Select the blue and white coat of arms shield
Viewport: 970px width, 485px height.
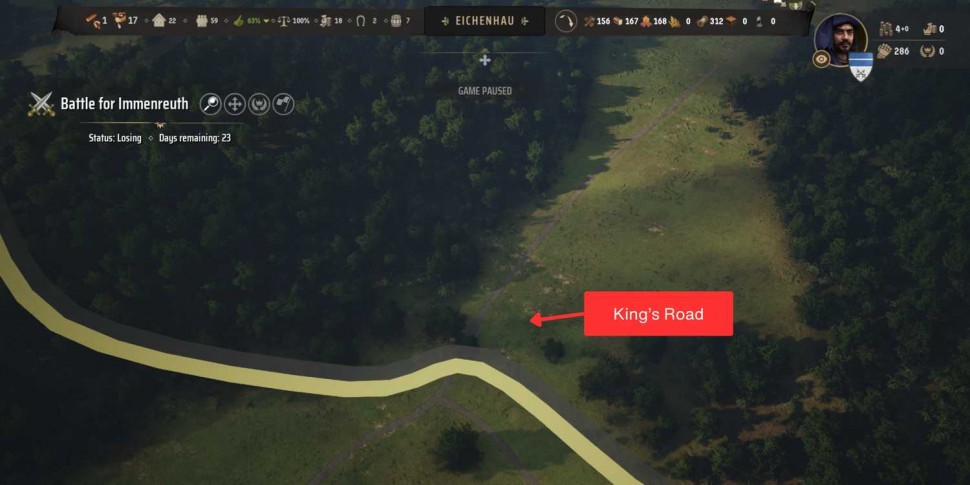coord(861,66)
